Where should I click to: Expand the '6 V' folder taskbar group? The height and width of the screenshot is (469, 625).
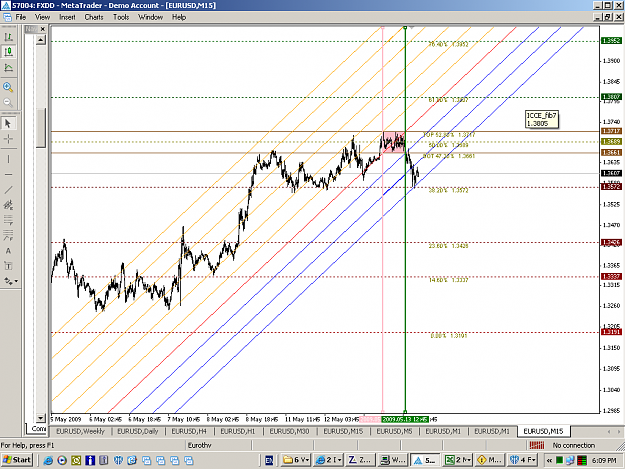click(x=296, y=460)
